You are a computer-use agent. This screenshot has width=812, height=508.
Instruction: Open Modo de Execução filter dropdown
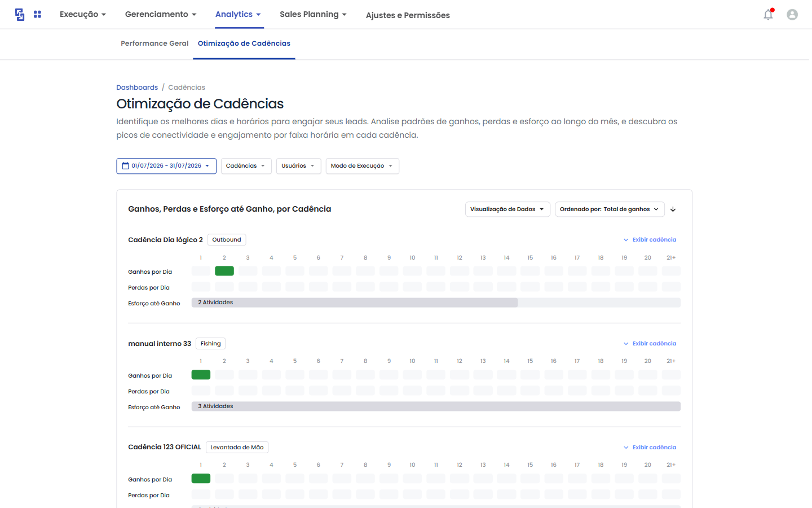(362, 166)
